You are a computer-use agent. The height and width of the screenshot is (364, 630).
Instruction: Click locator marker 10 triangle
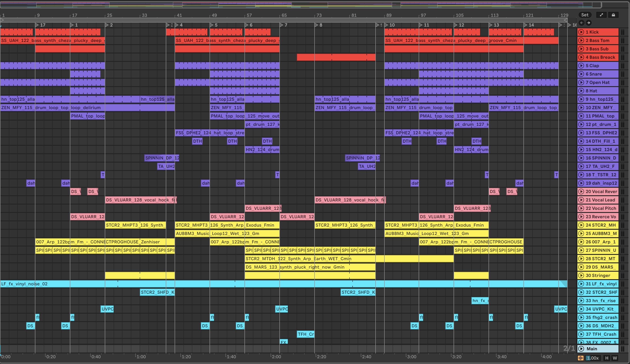click(386, 25)
